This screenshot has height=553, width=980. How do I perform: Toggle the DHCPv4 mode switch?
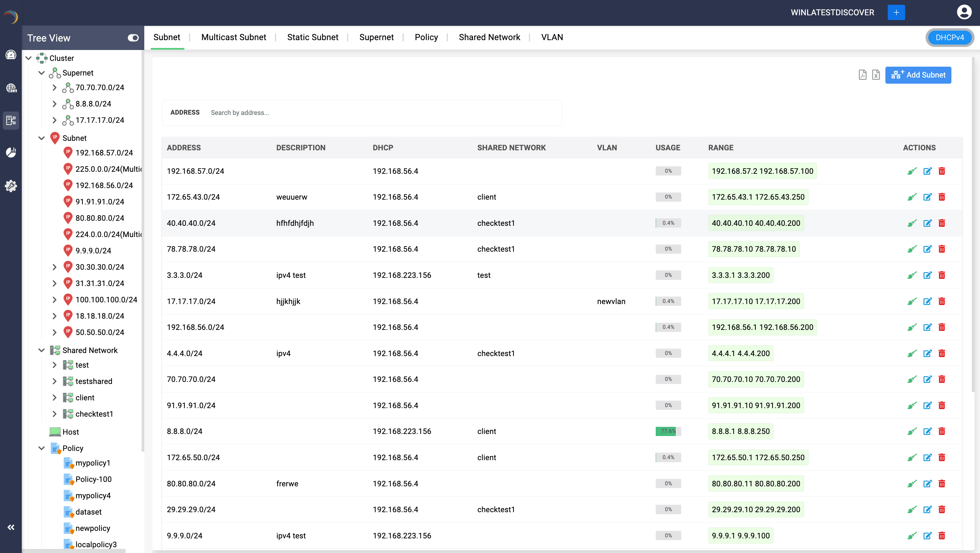coord(950,38)
